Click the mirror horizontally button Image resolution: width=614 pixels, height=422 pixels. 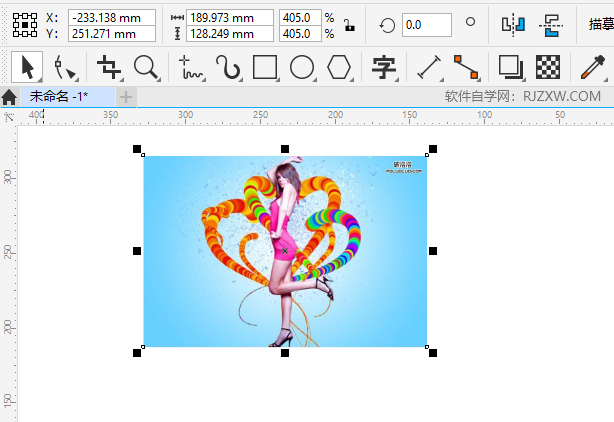point(513,24)
